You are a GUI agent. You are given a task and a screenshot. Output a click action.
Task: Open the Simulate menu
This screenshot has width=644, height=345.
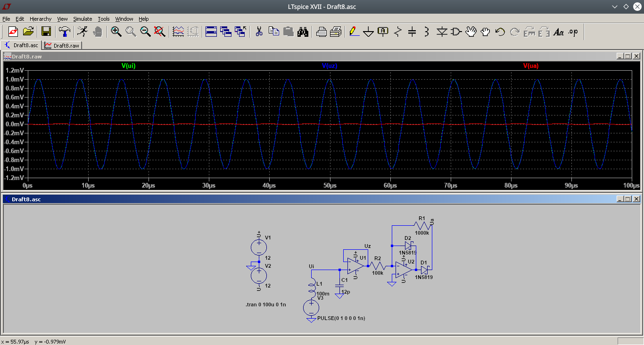pyautogui.click(x=83, y=19)
